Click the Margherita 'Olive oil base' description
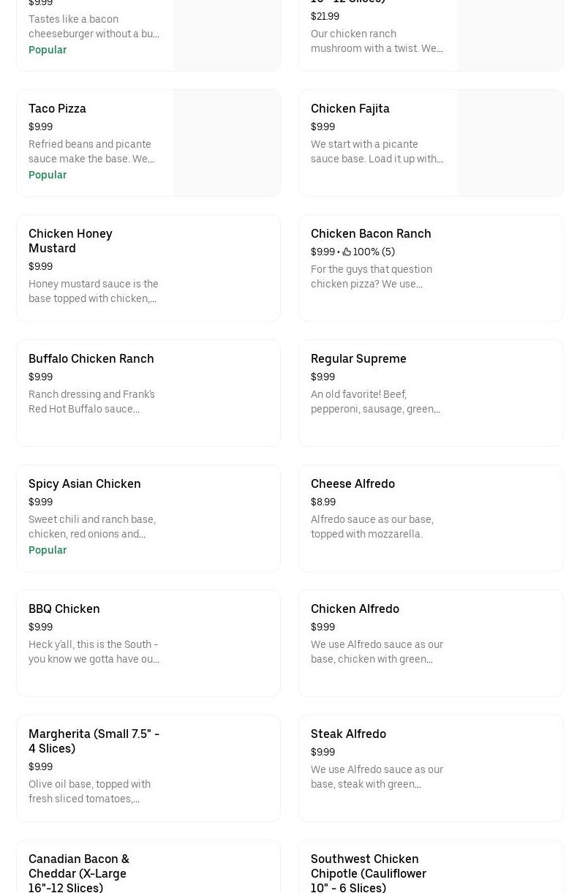 (x=89, y=791)
